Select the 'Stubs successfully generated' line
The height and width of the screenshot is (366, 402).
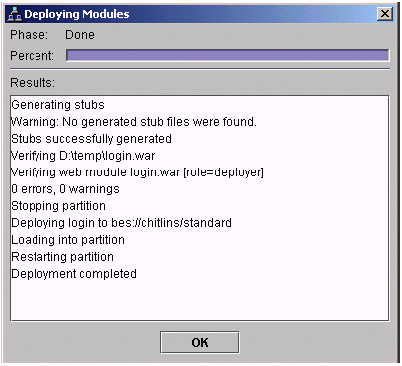coord(92,139)
